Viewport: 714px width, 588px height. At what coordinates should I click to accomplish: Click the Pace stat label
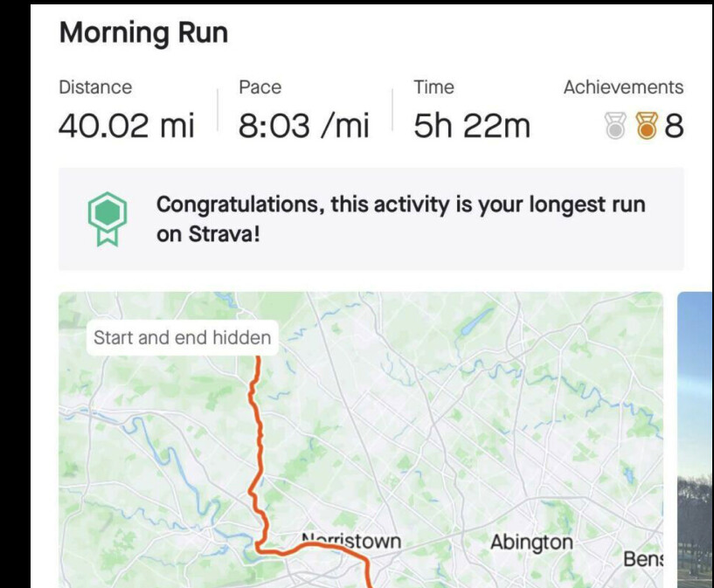[260, 87]
